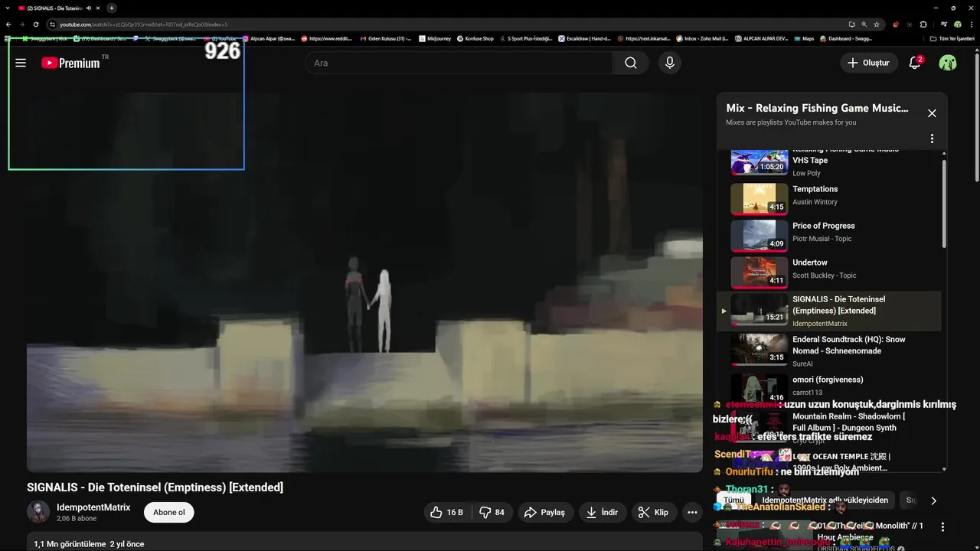The height and width of the screenshot is (551, 980).
Task: Open Konfuse Shop bookmark
Action: [x=475, y=38]
